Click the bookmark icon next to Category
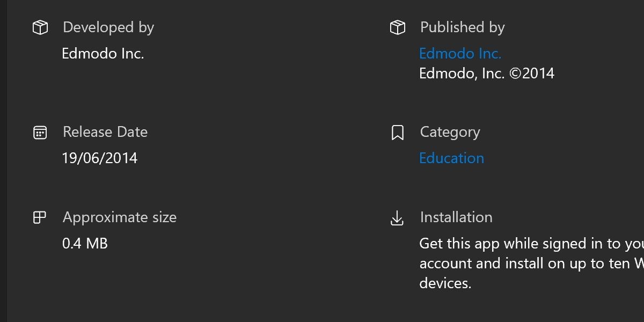 (398, 133)
